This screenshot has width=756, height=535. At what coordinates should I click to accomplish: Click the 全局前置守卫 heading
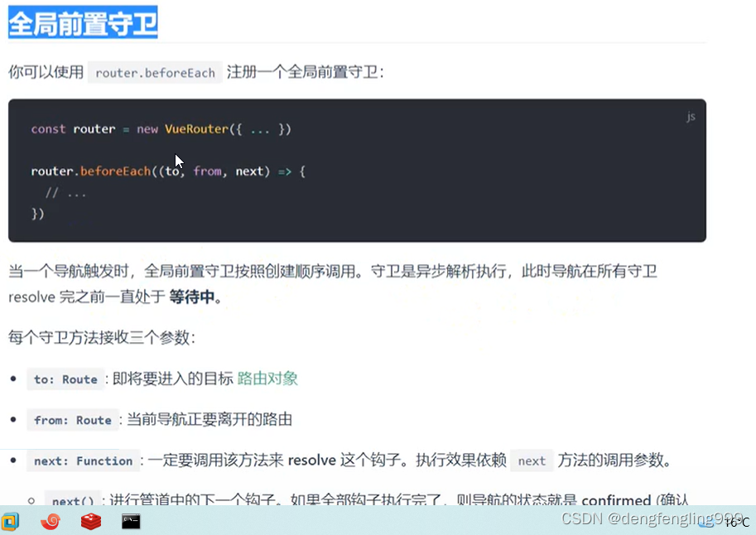[83, 22]
